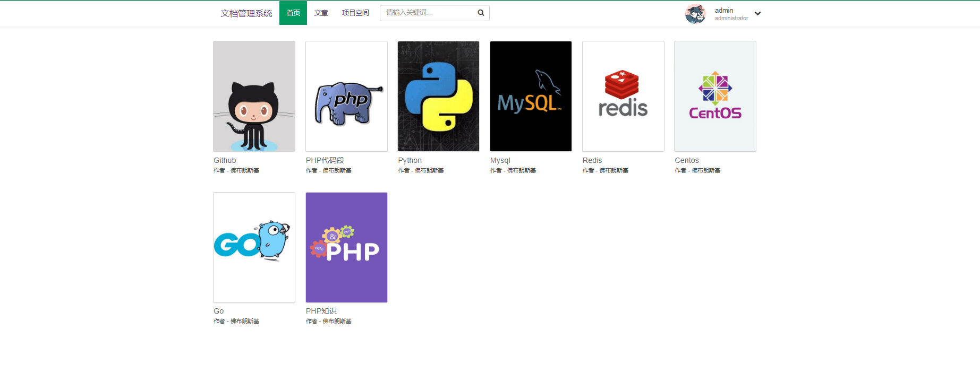Click the author line under Go
Viewport: 980px width, 382px height.
(x=236, y=321)
